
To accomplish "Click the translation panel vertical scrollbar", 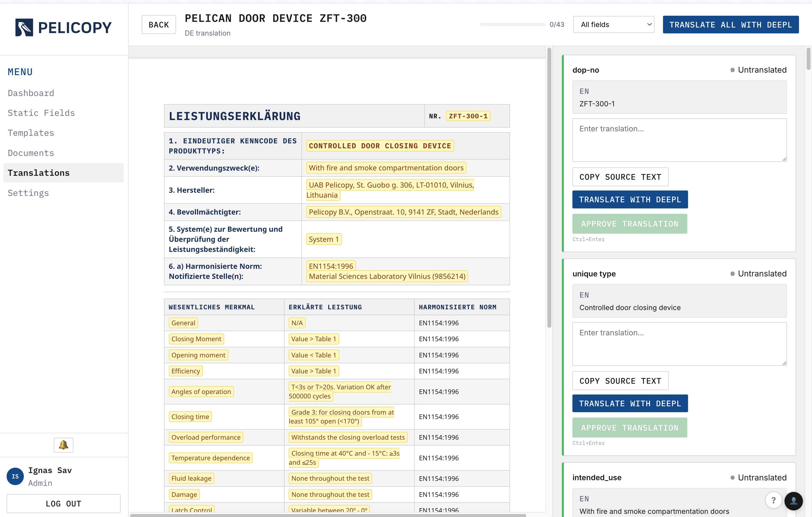I will tap(808, 59).
